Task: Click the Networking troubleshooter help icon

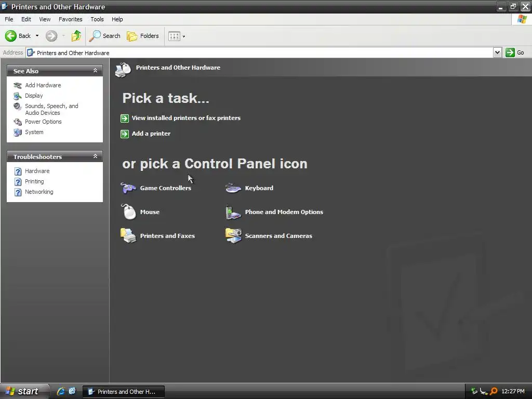Action: (x=18, y=192)
